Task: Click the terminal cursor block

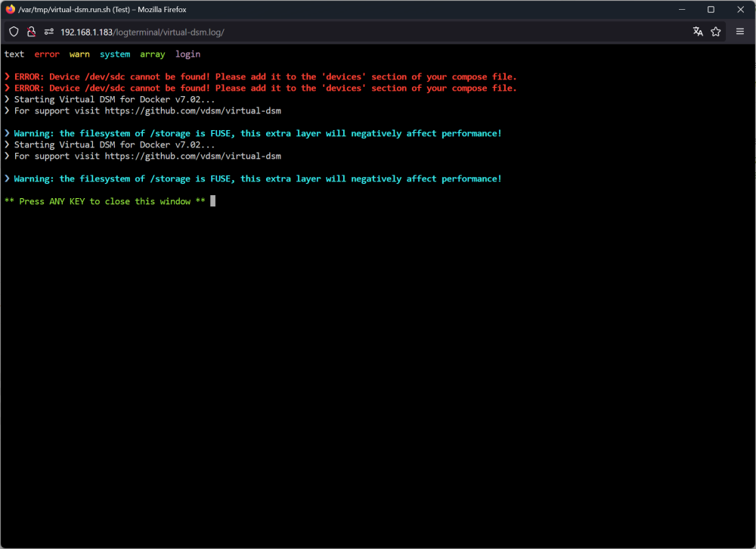Action: (213, 201)
